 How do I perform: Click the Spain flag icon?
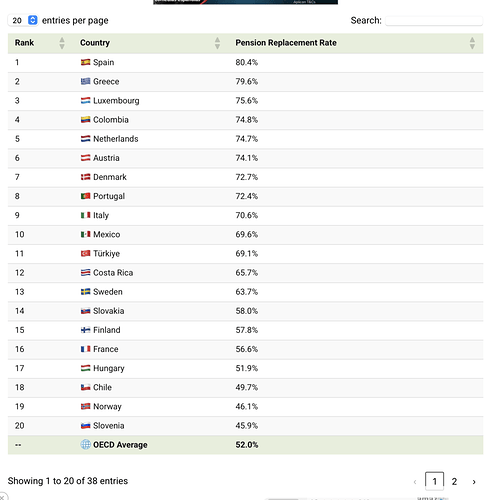coord(85,62)
